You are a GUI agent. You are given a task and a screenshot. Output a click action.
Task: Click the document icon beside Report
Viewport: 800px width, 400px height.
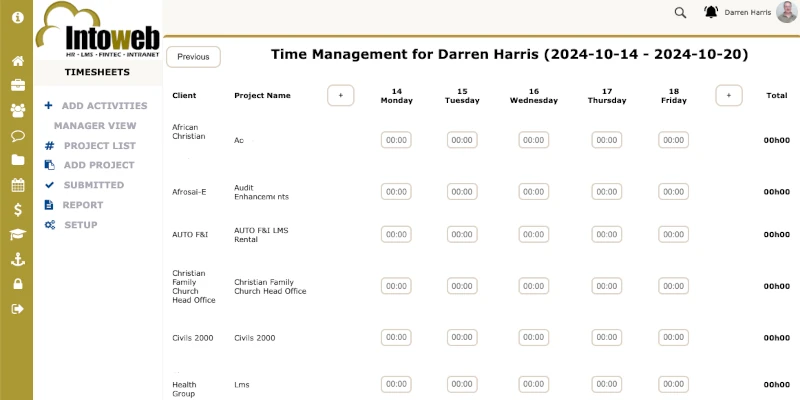pyautogui.click(x=49, y=205)
